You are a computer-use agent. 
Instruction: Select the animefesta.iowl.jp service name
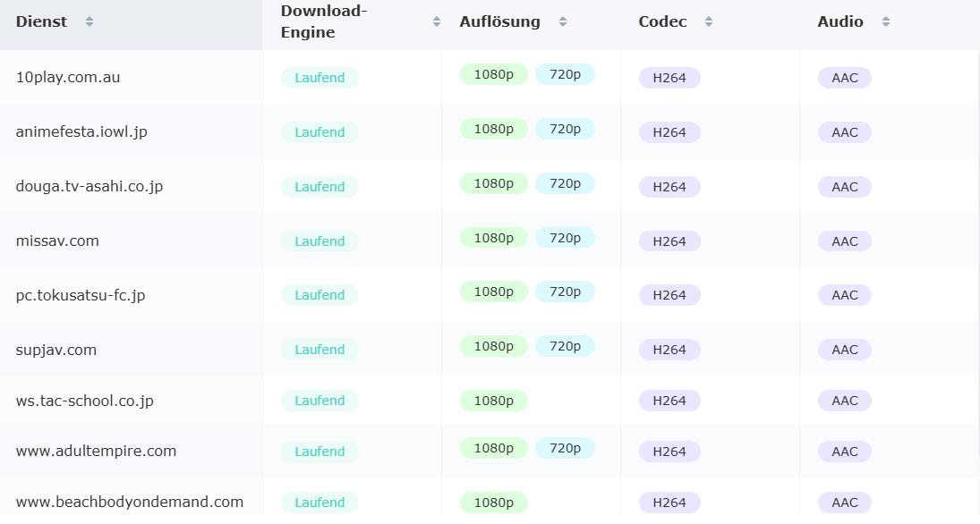(x=81, y=131)
